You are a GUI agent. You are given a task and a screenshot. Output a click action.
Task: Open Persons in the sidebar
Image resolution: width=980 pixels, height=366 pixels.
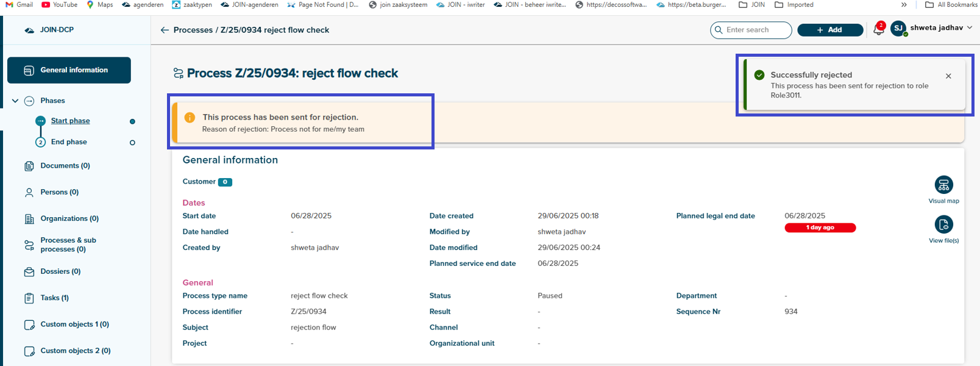tap(59, 192)
